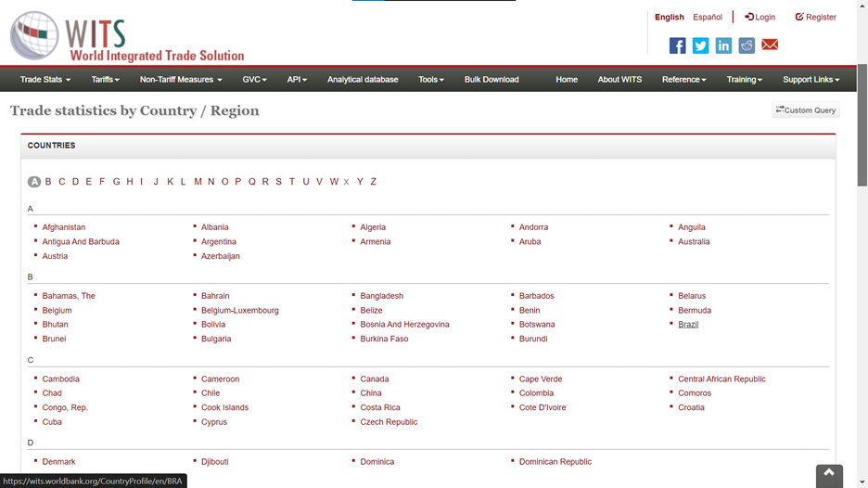Screen dimensions: 868x488
Task: Click the Custom Query button
Action: (x=806, y=110)
